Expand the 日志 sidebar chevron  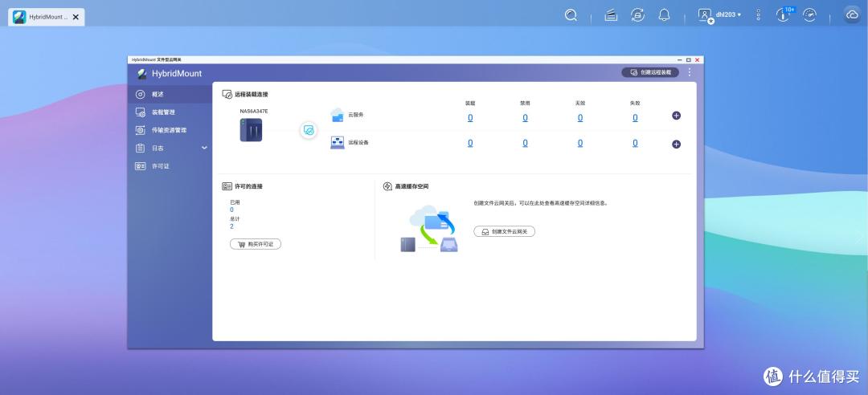pos(204,149)
